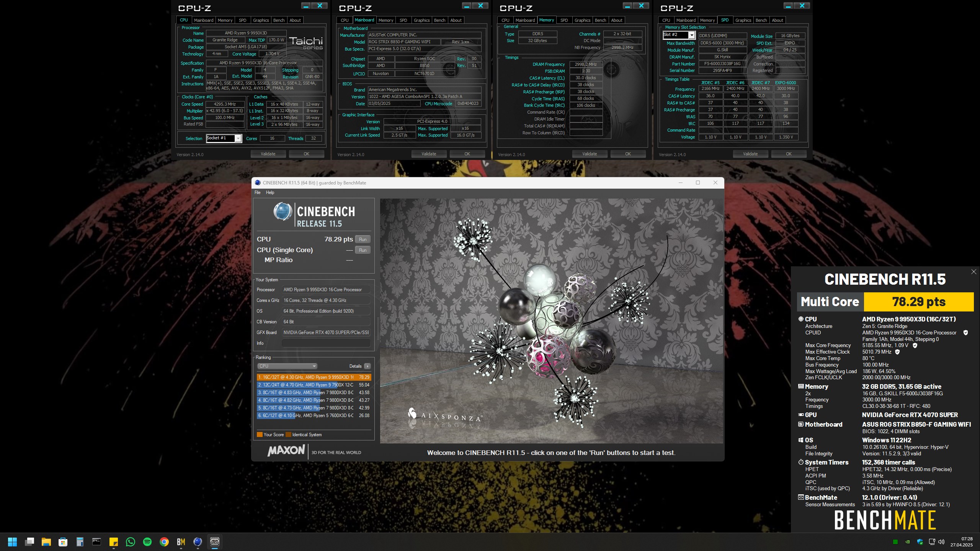Click OK in the Motherboard CPU-Z window

coord(467,154)
